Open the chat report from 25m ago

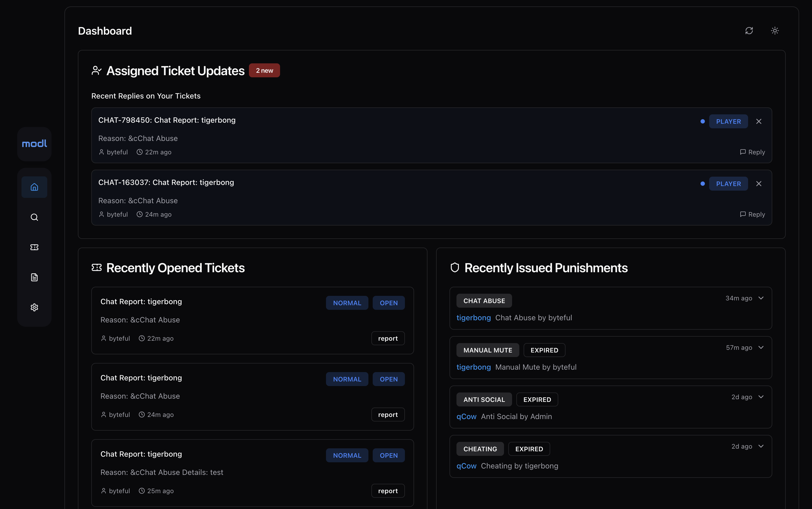141,454
